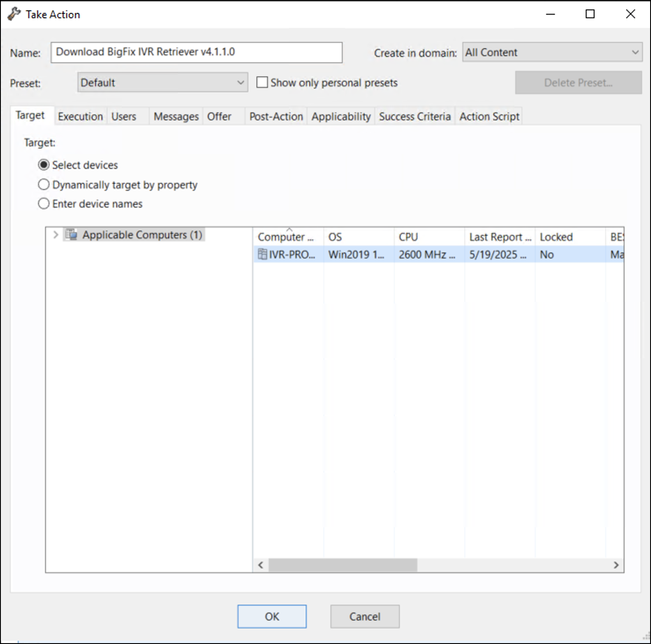Image resolution: width=651 pixels, height=644 pixels.
Task: Sort by the Last Report column header
Action: [x=499, y=237]
